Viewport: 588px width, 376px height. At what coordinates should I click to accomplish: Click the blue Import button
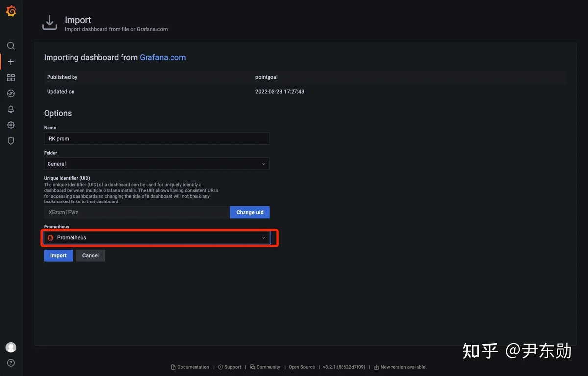(58, 255)
